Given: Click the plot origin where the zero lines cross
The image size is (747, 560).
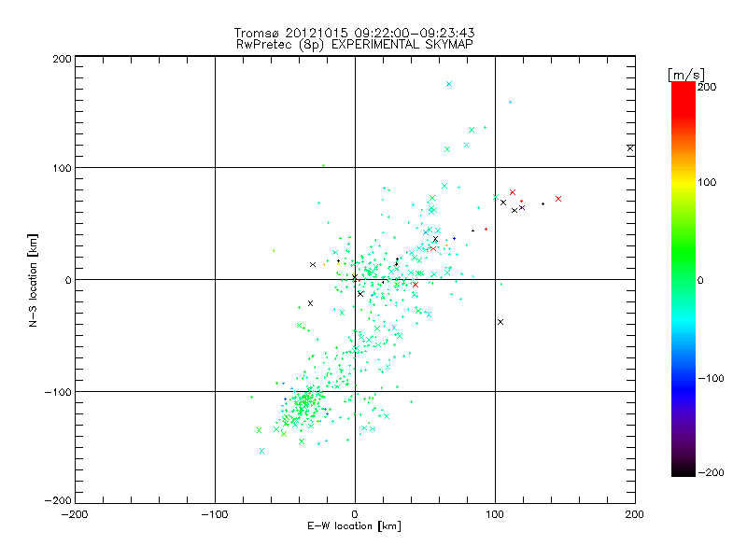Looking at the screenshot, I should coord(355,279).
